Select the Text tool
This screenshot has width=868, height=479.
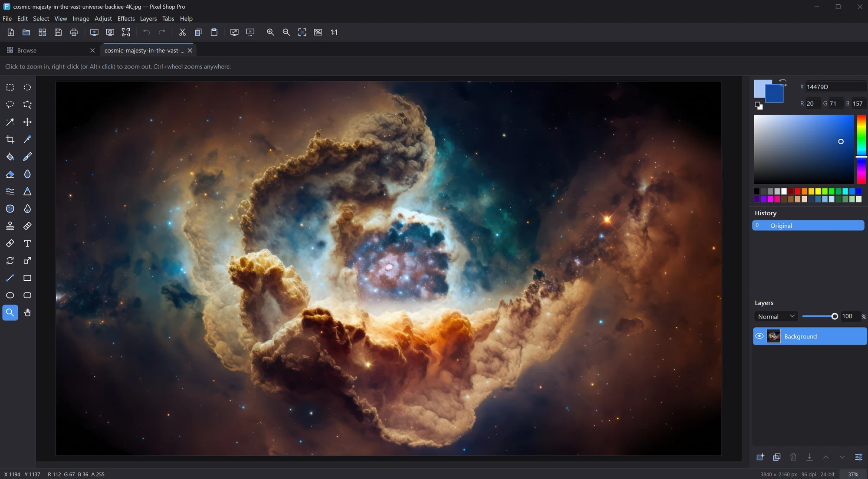tap(27, 243)
